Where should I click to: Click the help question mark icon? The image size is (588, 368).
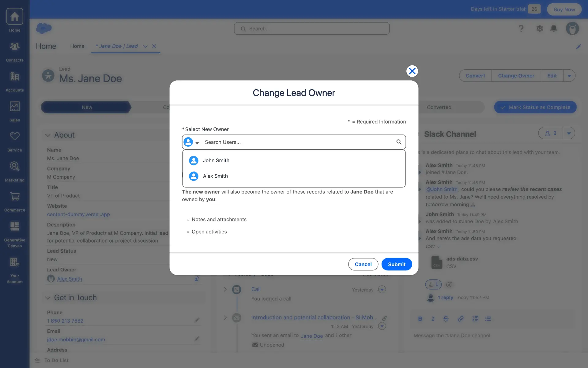pyautogui.click(x=521, y=29)
